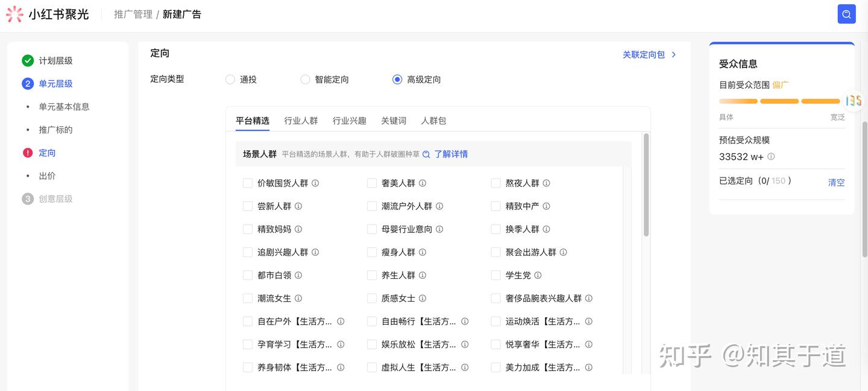This screenshot has height=391, width=868.
Task: Open 定向 section in the sidebar
Action: coord(47,153)
